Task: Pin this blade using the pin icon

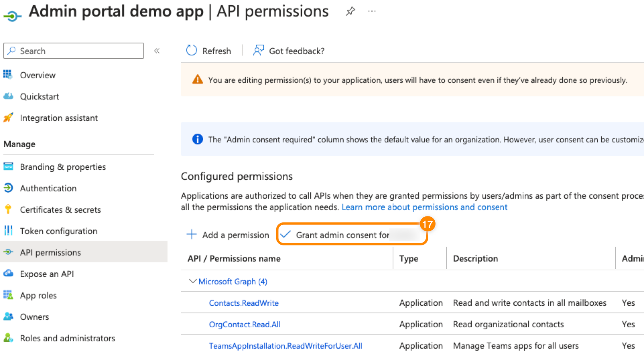Action: pyautogui.click(x=351, y=11)
